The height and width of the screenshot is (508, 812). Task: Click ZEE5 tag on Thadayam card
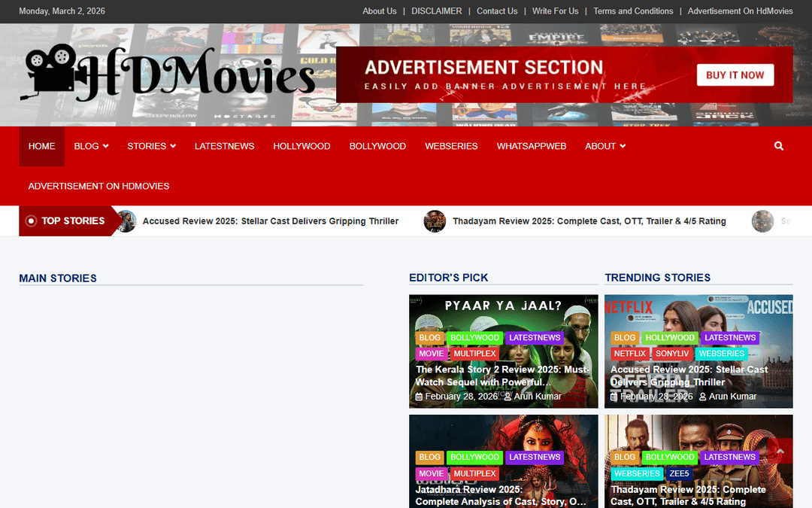[x=679, y=473]
